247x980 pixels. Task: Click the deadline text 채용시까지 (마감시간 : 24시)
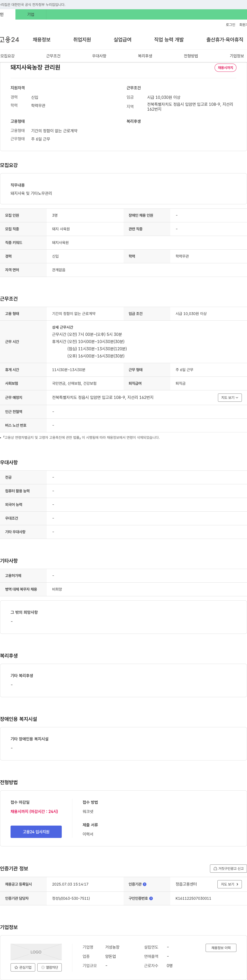click(x=34, y=811)
